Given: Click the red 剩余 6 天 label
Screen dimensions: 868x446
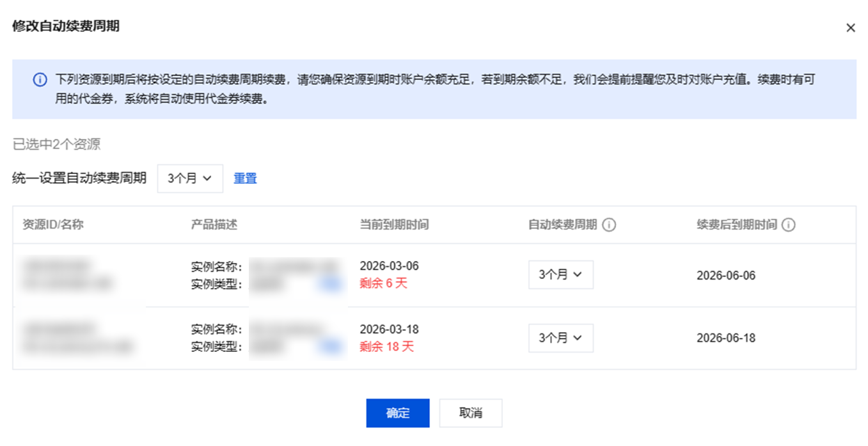Looking at the screenshot, I should [x=383, y=283].
